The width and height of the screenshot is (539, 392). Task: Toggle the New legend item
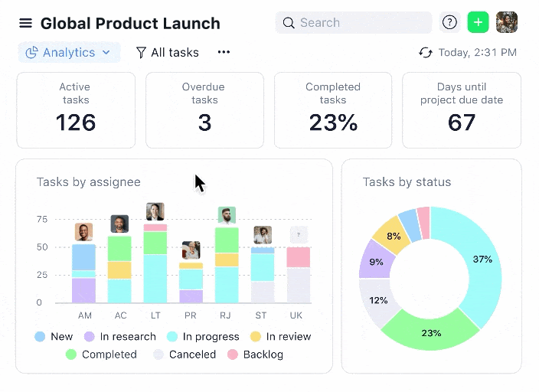(x=54, y=337)
